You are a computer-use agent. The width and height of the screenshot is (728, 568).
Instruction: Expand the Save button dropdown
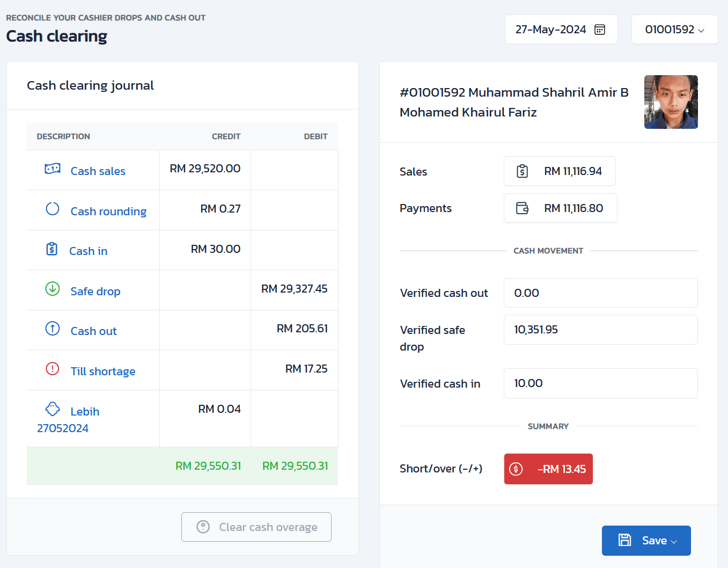pos(674,541)
